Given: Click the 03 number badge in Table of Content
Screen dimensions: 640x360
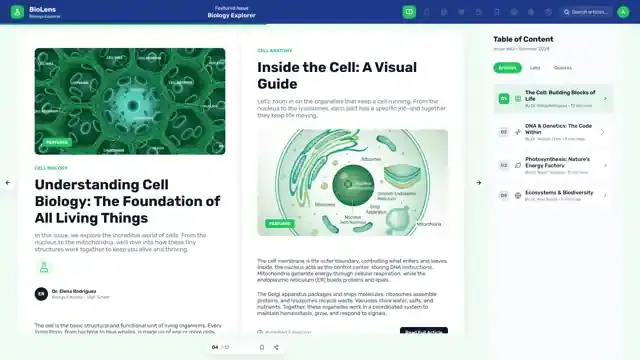Looking at the screenshot, I should coord(504,165).
